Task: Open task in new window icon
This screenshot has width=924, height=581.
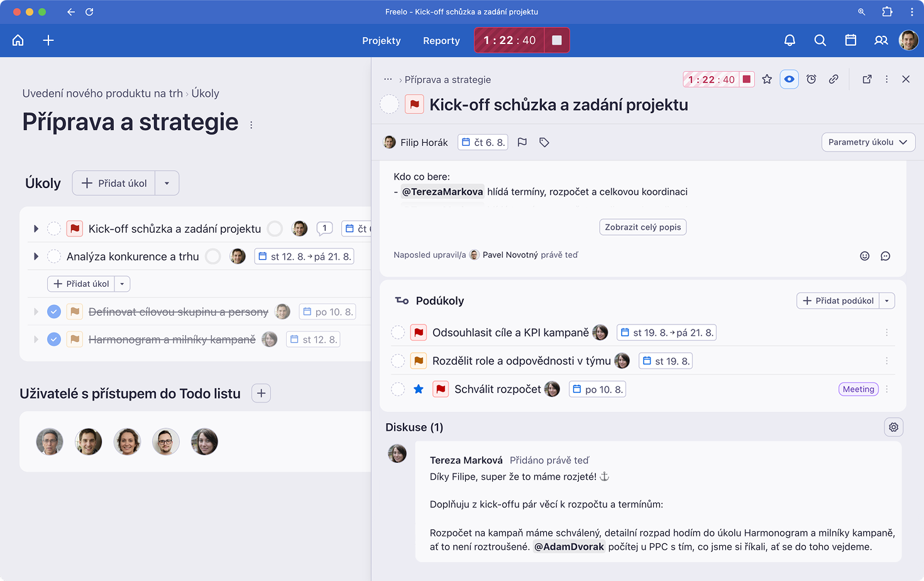Action: coord(867,79)
